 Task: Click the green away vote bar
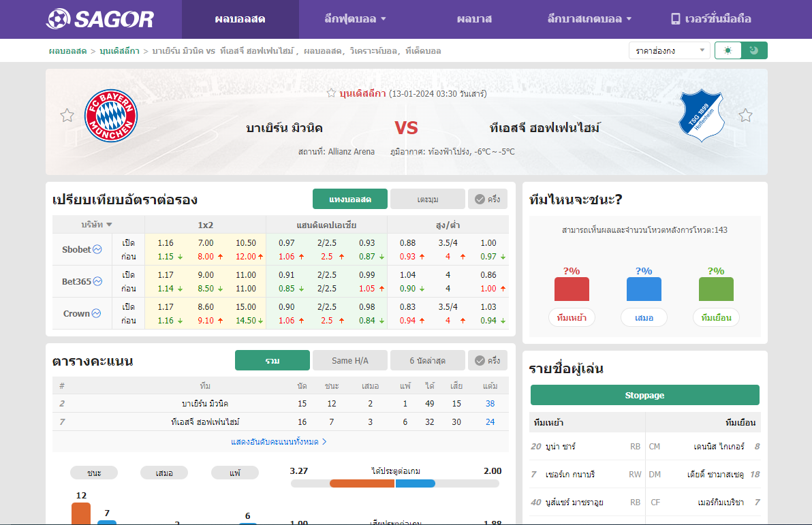(x=716, y=289)
